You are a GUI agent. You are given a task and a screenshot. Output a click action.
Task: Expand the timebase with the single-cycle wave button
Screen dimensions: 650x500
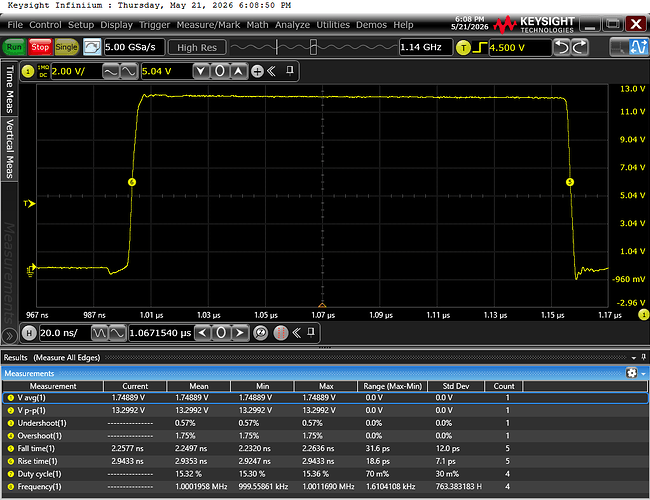pyautogui.click(x=117, y=333)
